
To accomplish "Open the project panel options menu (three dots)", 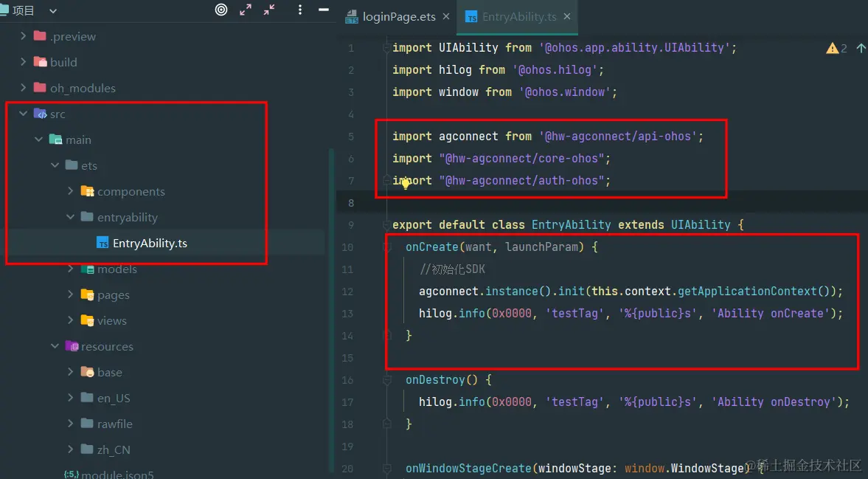I will pyautogui.click(x=299, y=10).
